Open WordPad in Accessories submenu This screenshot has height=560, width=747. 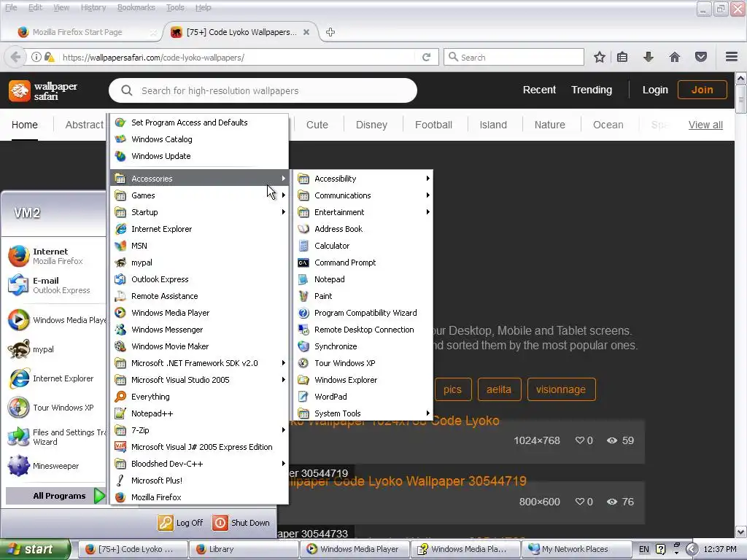363,397
